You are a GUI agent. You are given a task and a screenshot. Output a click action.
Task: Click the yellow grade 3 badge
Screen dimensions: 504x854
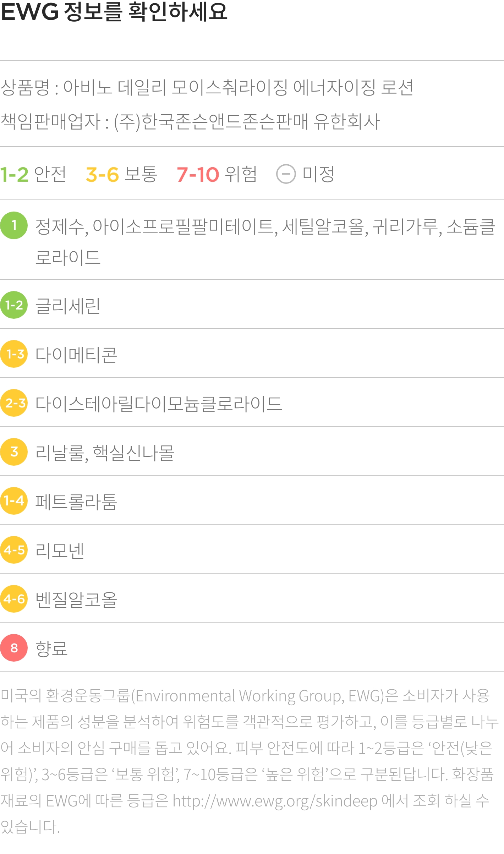(x=14, y=452)
